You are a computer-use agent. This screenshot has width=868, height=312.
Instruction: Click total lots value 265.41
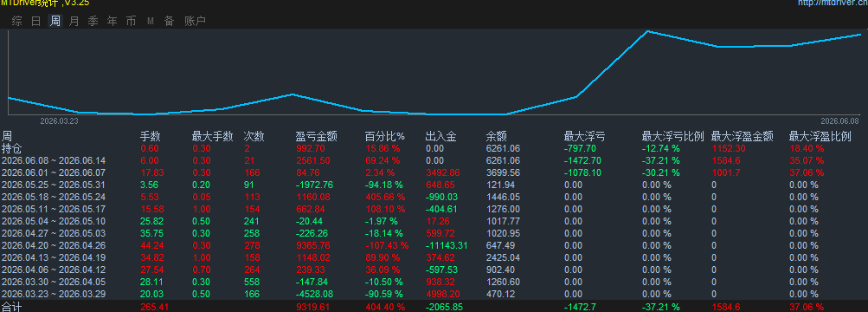(153, 307)
